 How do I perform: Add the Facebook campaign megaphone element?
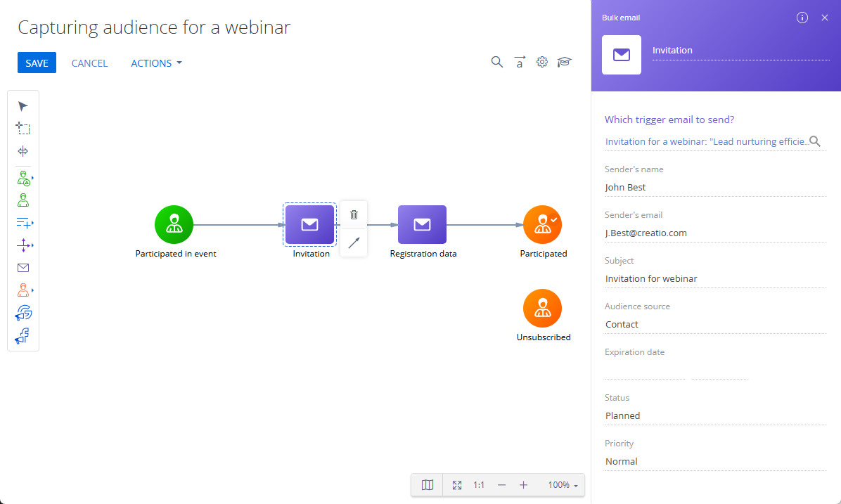coord(22,336)
